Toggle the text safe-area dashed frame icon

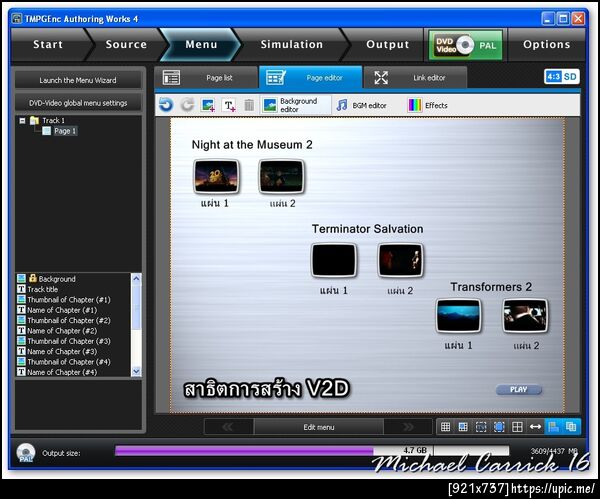[x=481, y=427]
